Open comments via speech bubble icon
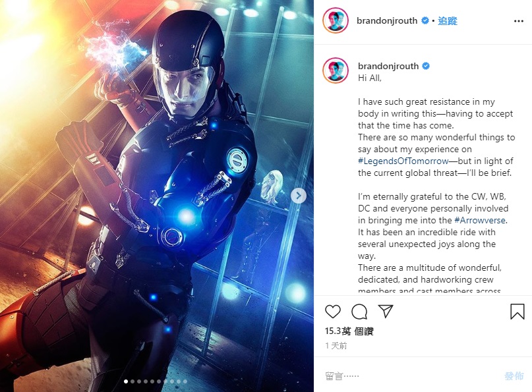Image resolution: width=532 pixels, height=392 pixels. click(359, 312)
